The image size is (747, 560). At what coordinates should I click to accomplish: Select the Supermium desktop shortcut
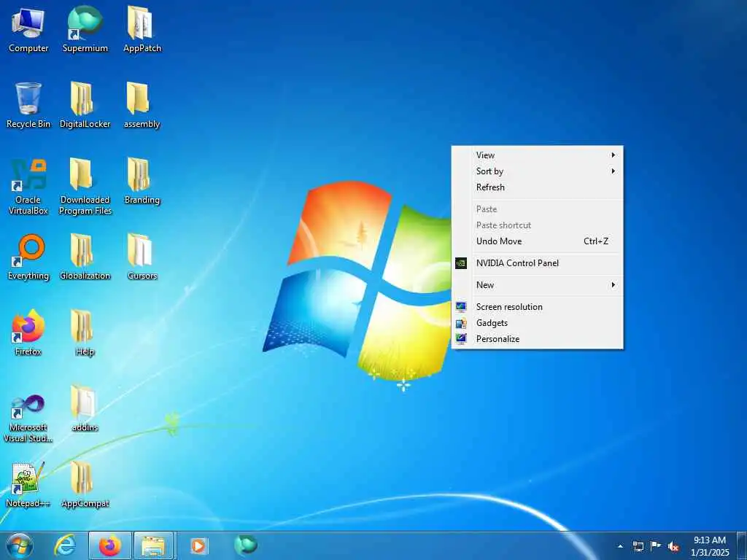click(x=85, y=31)
